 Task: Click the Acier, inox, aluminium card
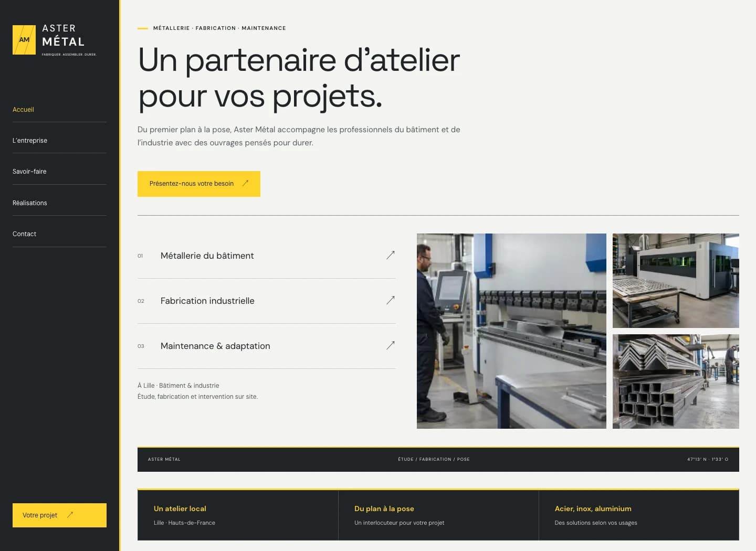pos(639,515)
